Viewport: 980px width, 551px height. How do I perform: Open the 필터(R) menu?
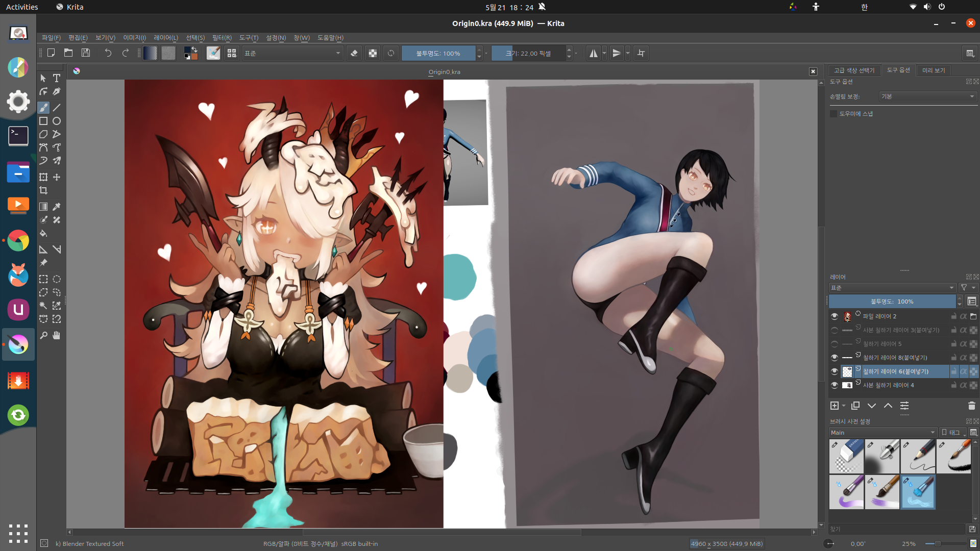click(222, 38)
